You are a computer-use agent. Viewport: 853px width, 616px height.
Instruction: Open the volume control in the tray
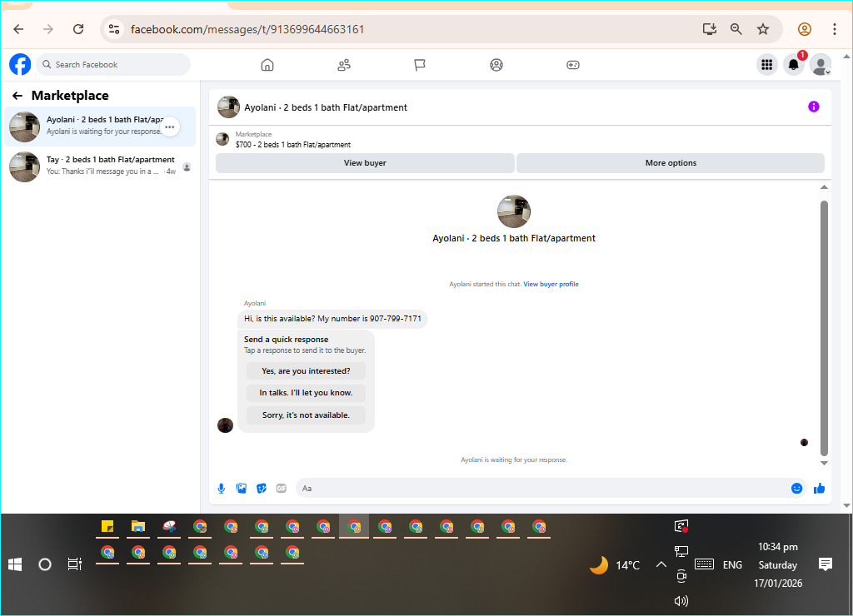[681, 601]
